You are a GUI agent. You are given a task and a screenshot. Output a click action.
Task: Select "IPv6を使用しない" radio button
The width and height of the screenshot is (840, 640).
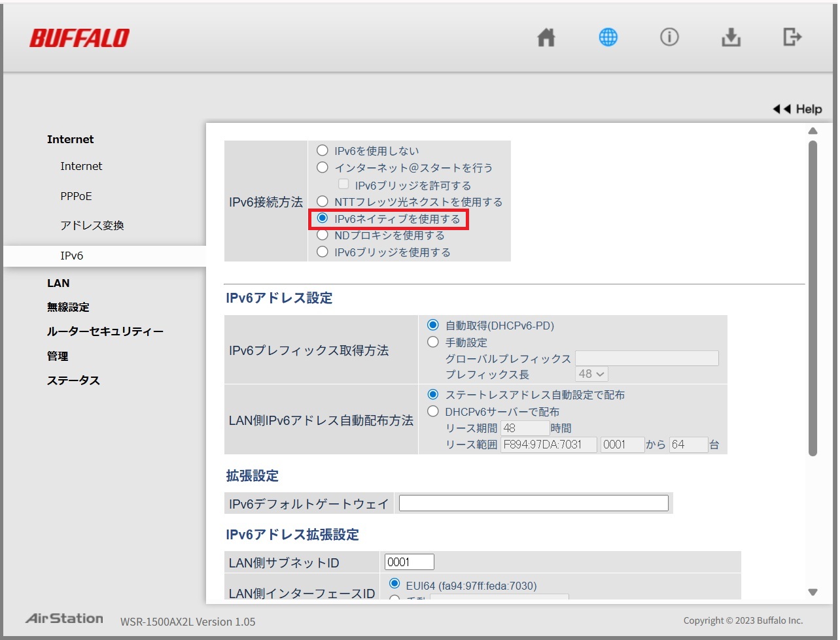[322, 150]
